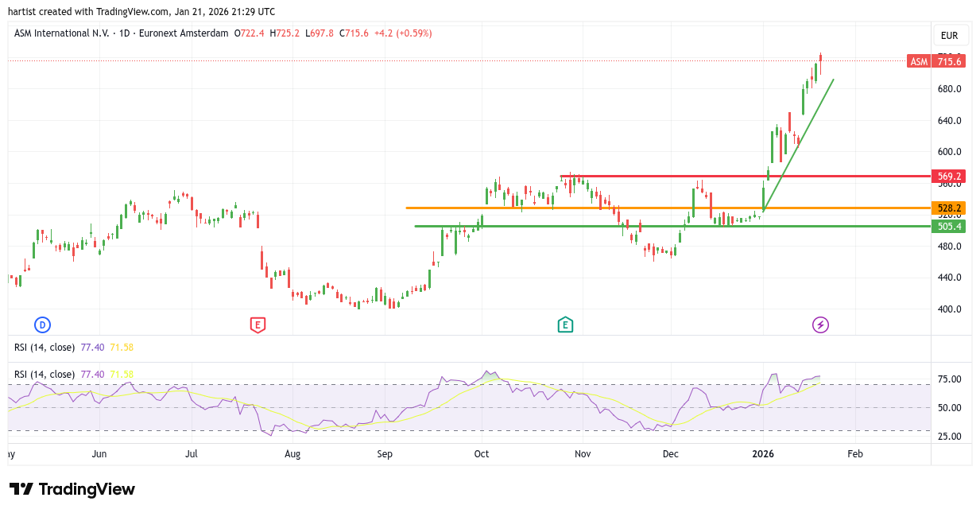Select the orange 528.2 price label

point(949,208)
